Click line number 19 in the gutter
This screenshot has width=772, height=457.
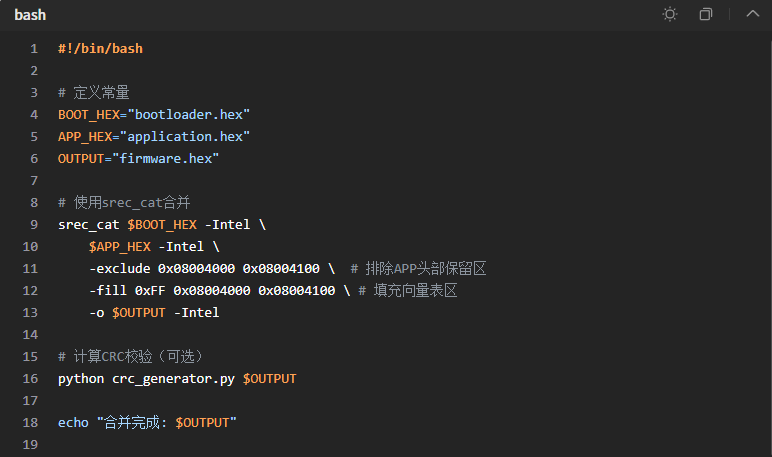click(x=31, y=444)
